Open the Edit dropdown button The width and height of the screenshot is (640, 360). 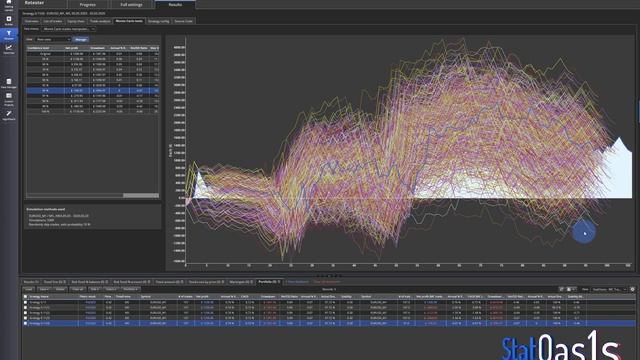point(94,289)
